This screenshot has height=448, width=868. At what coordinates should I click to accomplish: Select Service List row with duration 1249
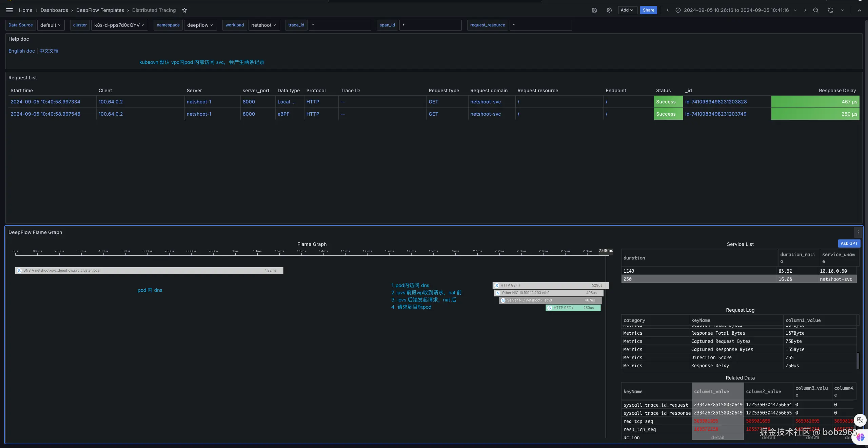tap(739, 271)
